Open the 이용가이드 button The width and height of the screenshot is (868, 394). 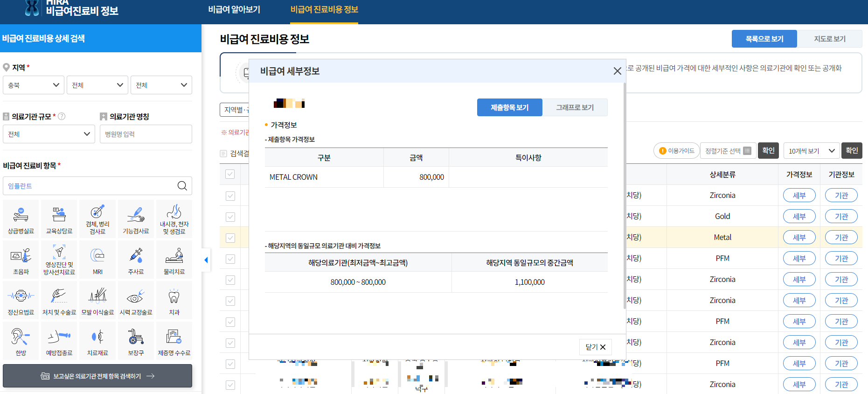677,151
